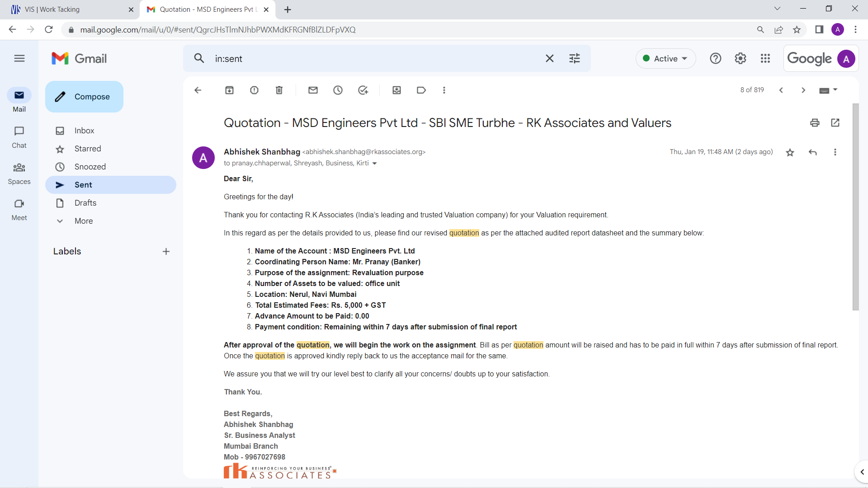The height and width of the screenshot is (488, 868).
Task: Star the message from Abhishek Shanbhag
Action: 790,152
